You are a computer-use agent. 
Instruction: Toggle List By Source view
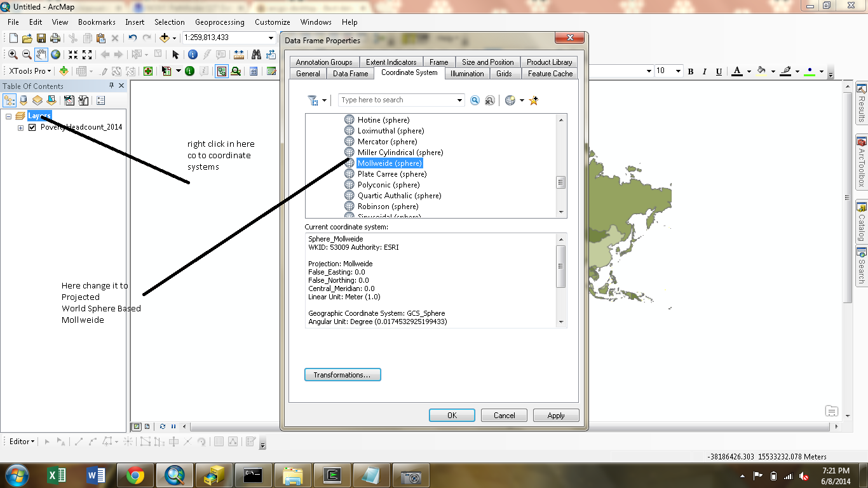(24, 100)
